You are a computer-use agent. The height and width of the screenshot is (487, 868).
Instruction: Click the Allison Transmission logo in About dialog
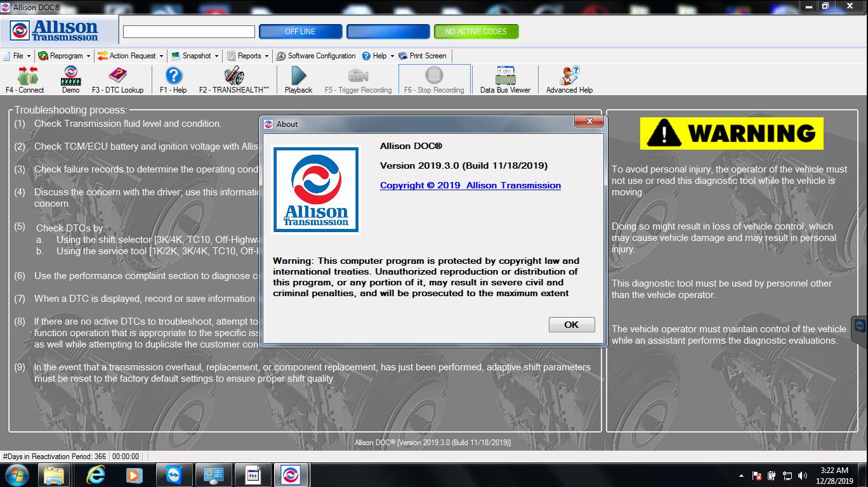pos(316,190)
